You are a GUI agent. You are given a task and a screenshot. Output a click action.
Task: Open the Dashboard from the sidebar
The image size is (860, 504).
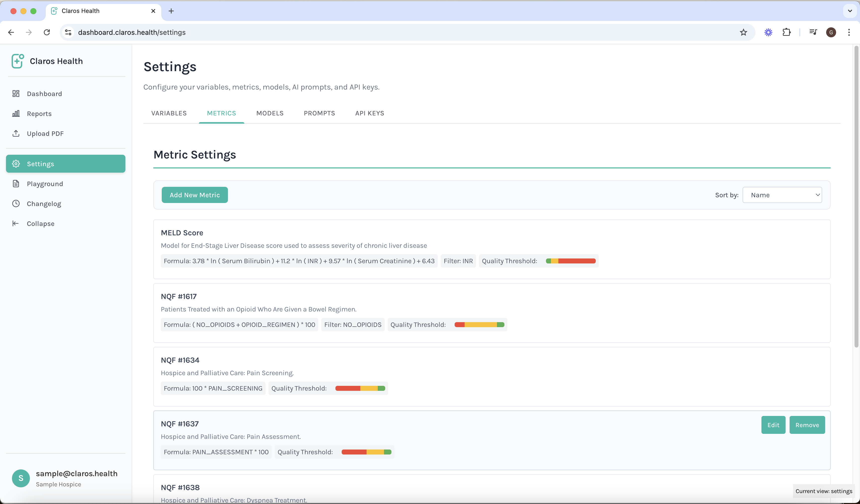click(44, 93)
